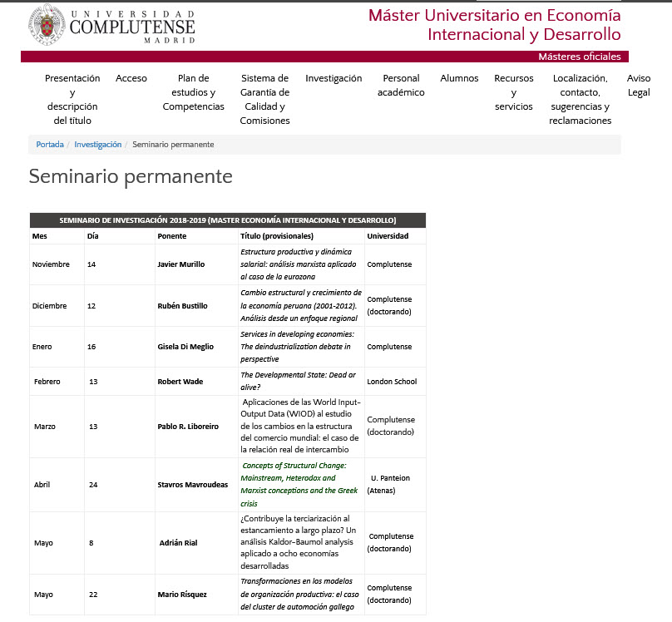Open the Personal académico menu item
672x622 pixels.
[x=401, y=86]
